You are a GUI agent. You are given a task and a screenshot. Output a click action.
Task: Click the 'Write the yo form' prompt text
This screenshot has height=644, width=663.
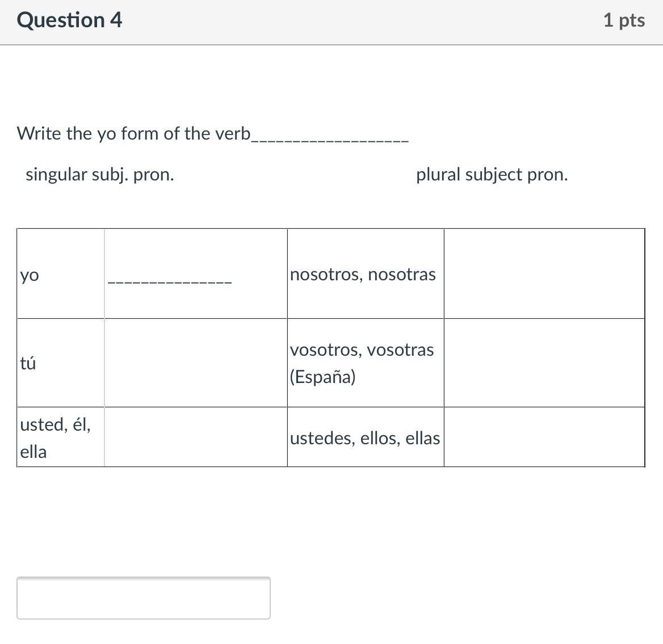click(133, 134)
